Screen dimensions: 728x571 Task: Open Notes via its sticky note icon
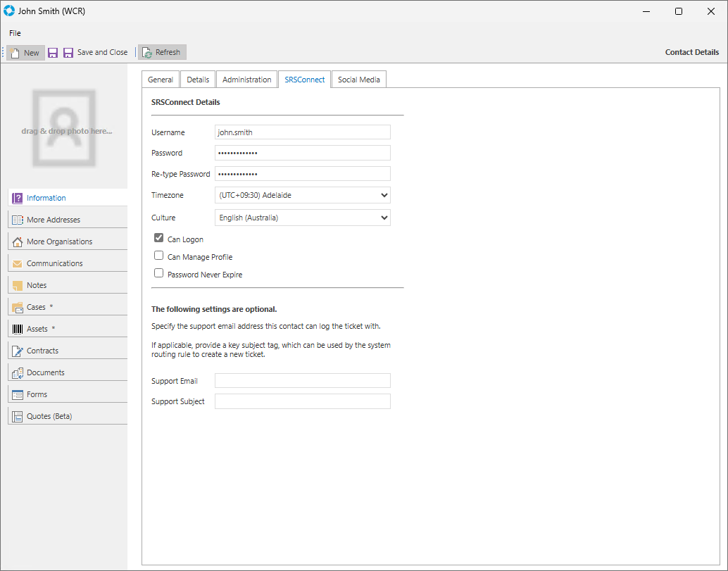pos(18,285)
